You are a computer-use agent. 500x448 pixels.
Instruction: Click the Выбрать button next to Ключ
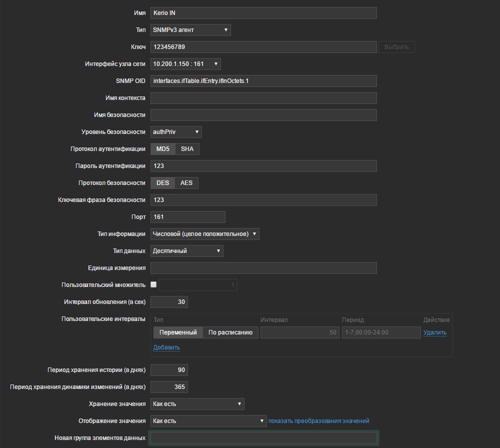[x=396, y=47]
